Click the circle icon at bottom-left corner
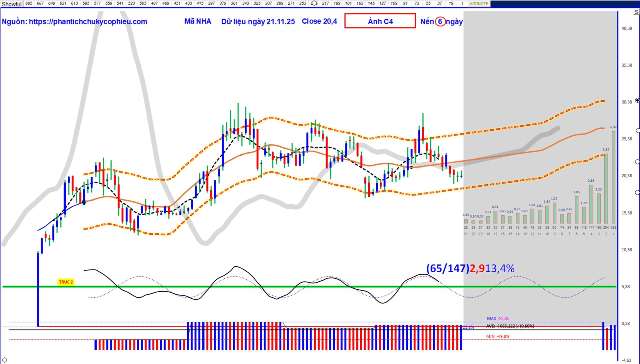This screenshot has height=364, width=640. coord(4,360)
